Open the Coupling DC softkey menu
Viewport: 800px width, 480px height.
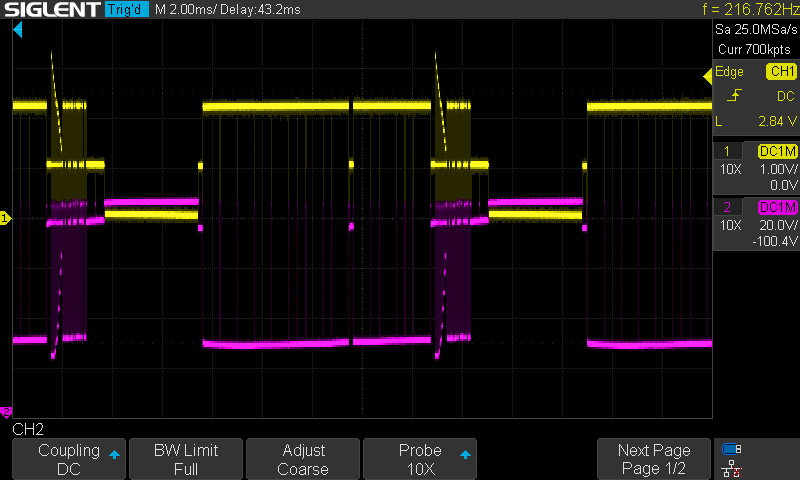69,459
